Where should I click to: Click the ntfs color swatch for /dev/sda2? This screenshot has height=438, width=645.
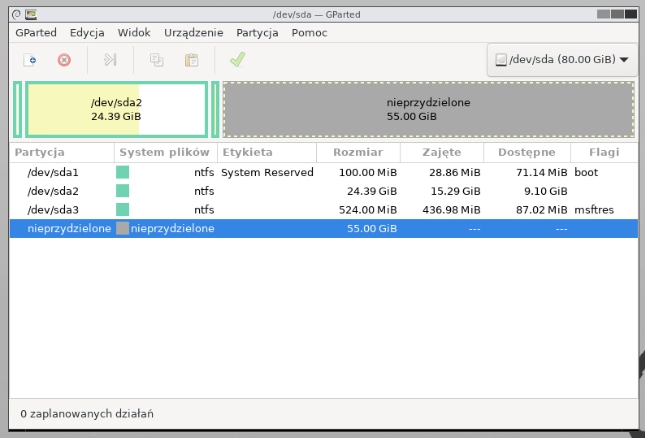123,191
